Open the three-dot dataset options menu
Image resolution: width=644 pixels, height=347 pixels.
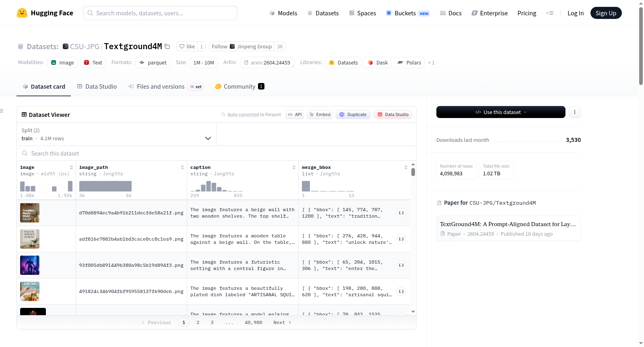(x=575, y=112)
